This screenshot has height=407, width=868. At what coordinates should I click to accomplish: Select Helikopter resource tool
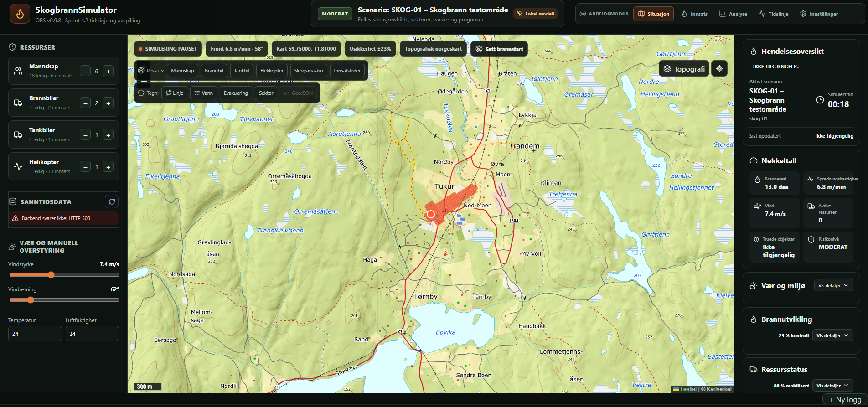coord(272,71)
